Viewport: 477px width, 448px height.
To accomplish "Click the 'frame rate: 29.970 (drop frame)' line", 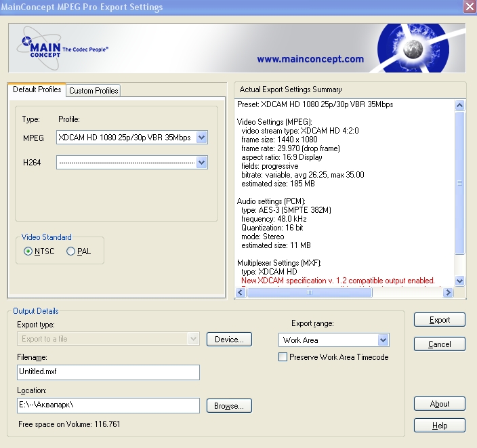I will tap(291, 148).
